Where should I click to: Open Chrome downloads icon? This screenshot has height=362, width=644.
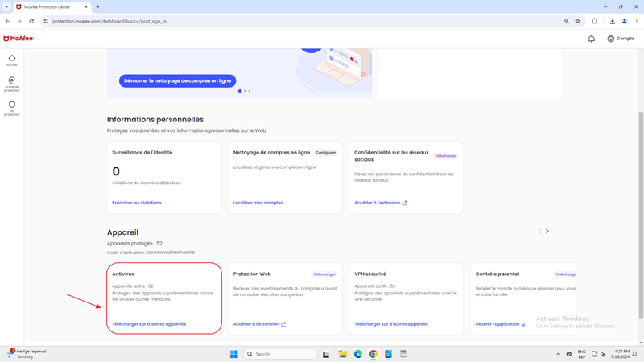(x=612, y=21)
